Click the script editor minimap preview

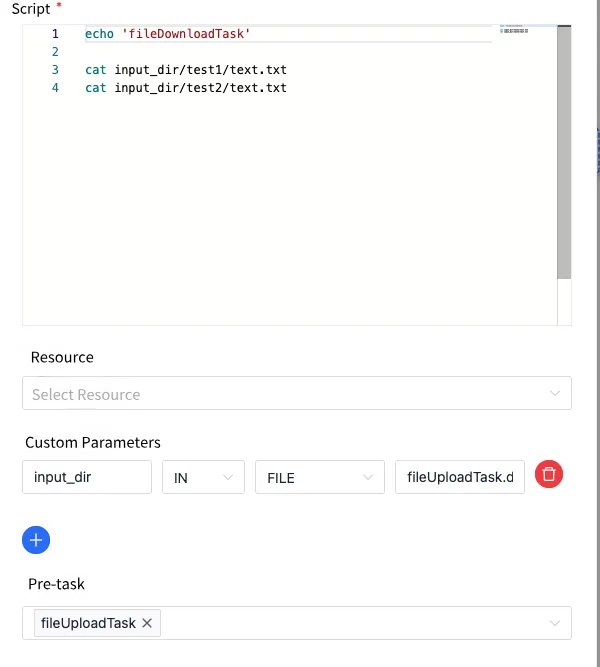pyautogui.click(x=514, y=29)
